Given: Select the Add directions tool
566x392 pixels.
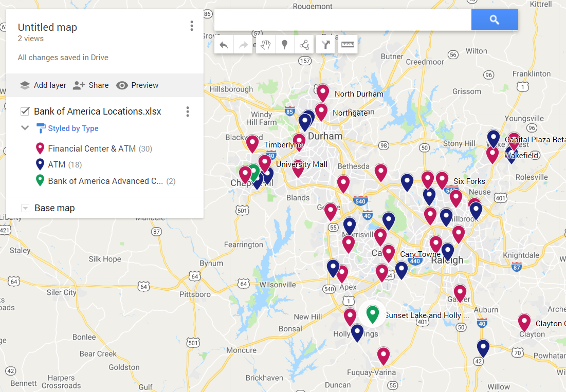Looking at the screenshot, I should [325, 45].
